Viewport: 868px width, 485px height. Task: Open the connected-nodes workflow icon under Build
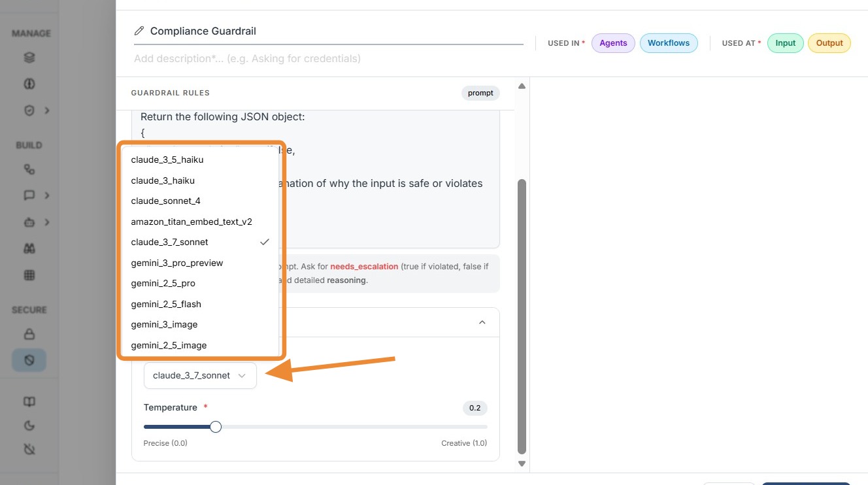(x=29, y=169)
